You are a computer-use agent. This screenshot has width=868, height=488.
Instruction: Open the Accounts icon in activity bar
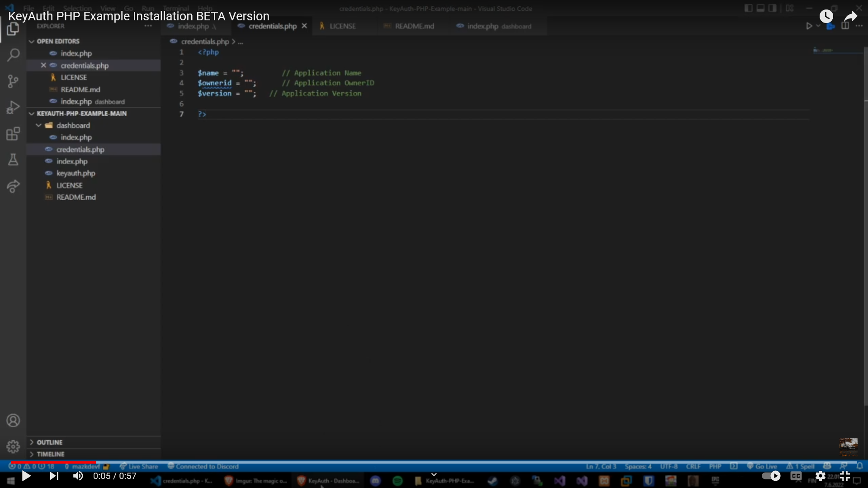coord(13,421)
